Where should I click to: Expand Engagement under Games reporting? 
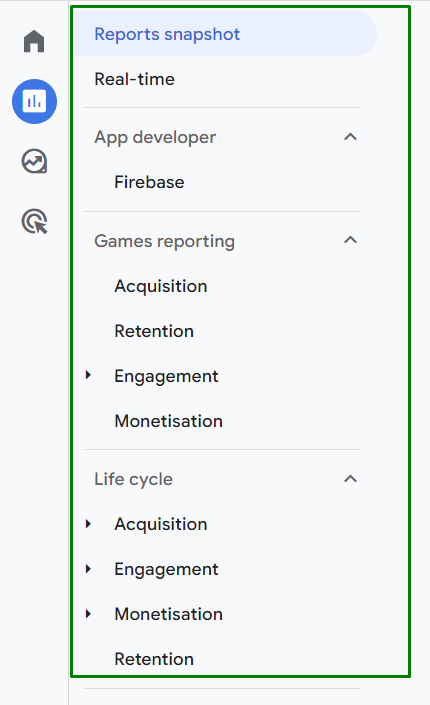click(89, 375)
